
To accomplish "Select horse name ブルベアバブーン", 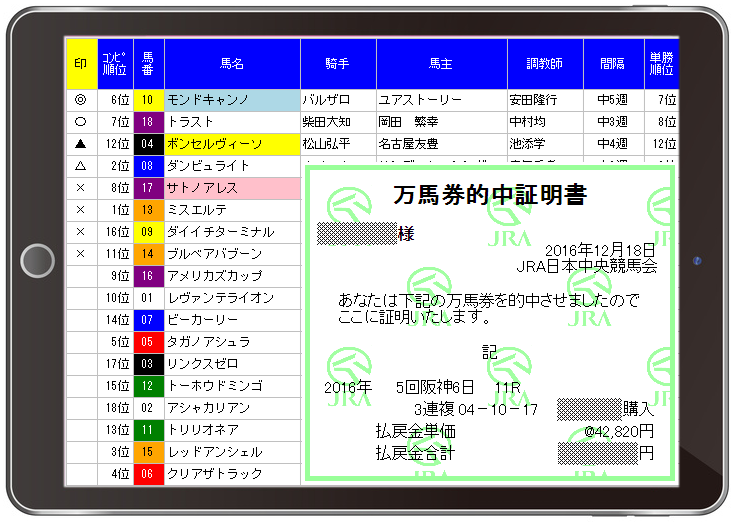I will [232, 254].
